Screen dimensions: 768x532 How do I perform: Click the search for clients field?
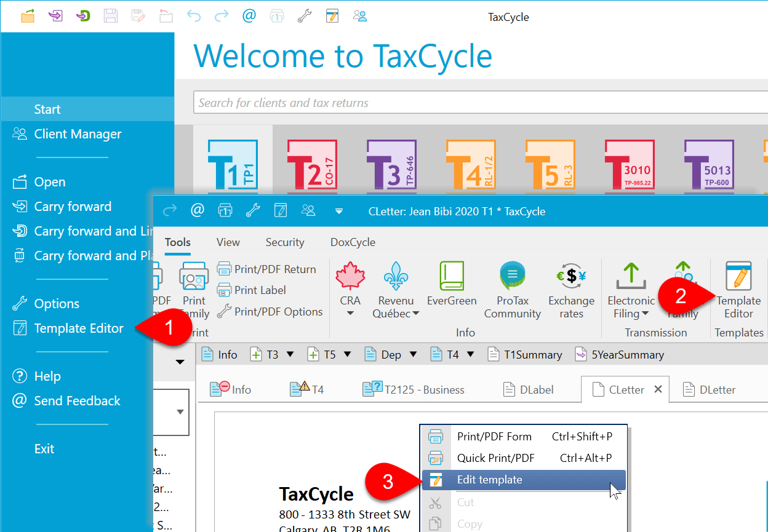coord(480,103)
